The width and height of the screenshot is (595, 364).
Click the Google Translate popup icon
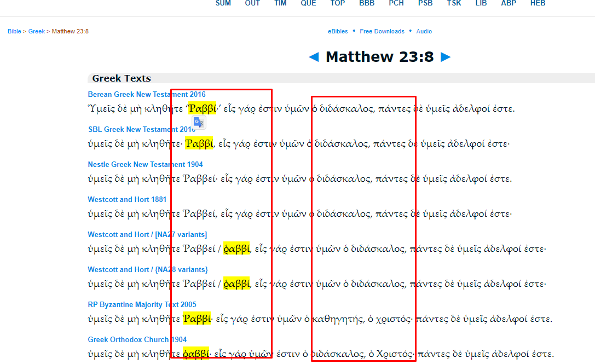(x=199, y=122)
